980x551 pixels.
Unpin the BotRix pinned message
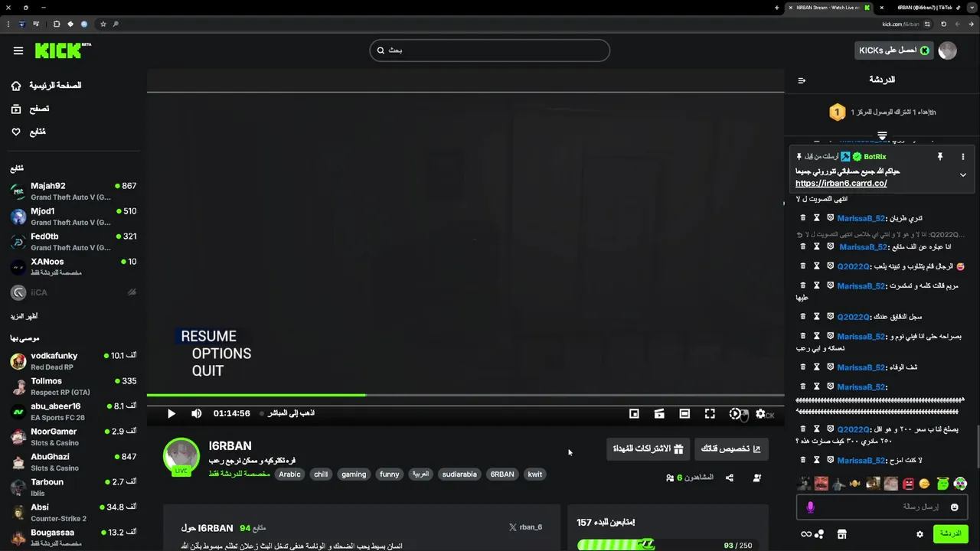[940, 157]
